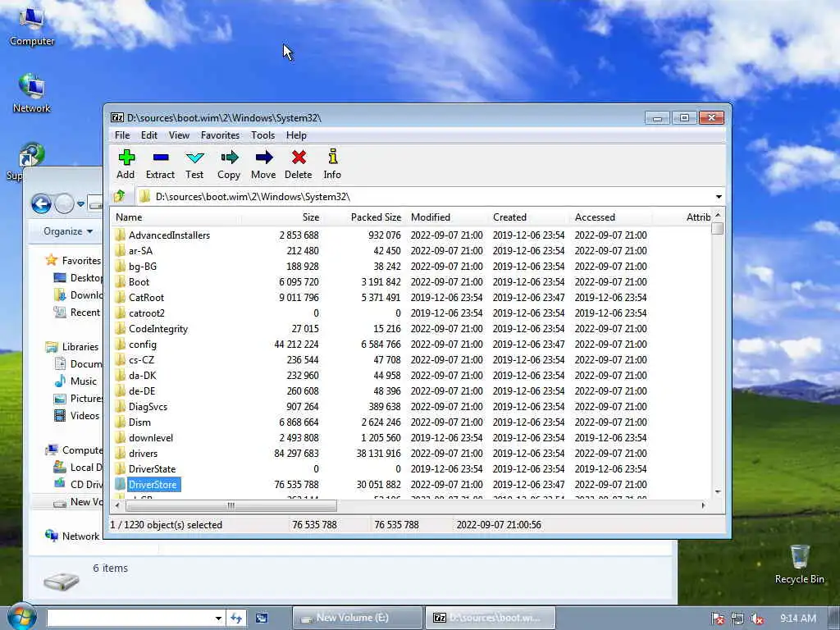The width and height of the screenshot is (840, 630).
Task: Click the taskbar clock showing 9:14 AM
Action: pyautogui.click(x=797, y=619)
